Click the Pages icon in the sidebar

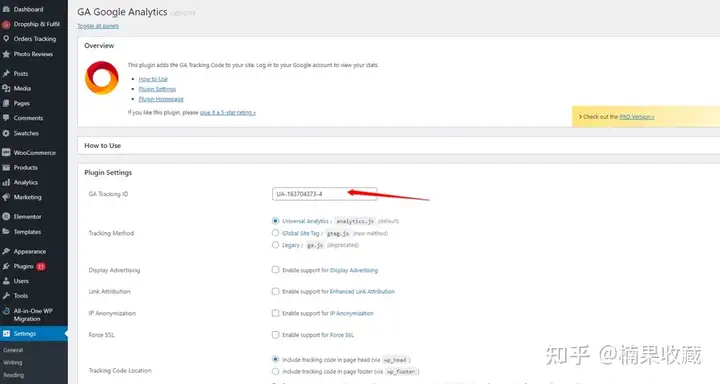(6, 103)
